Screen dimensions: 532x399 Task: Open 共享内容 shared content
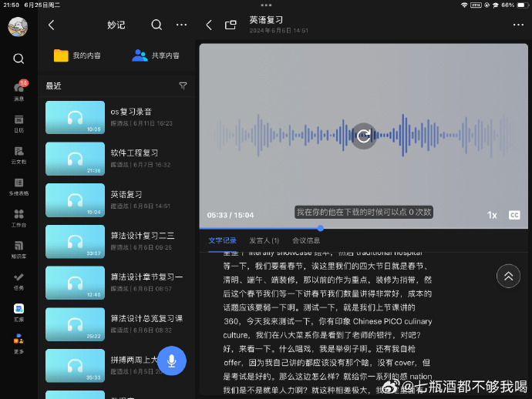coord(156,55)
